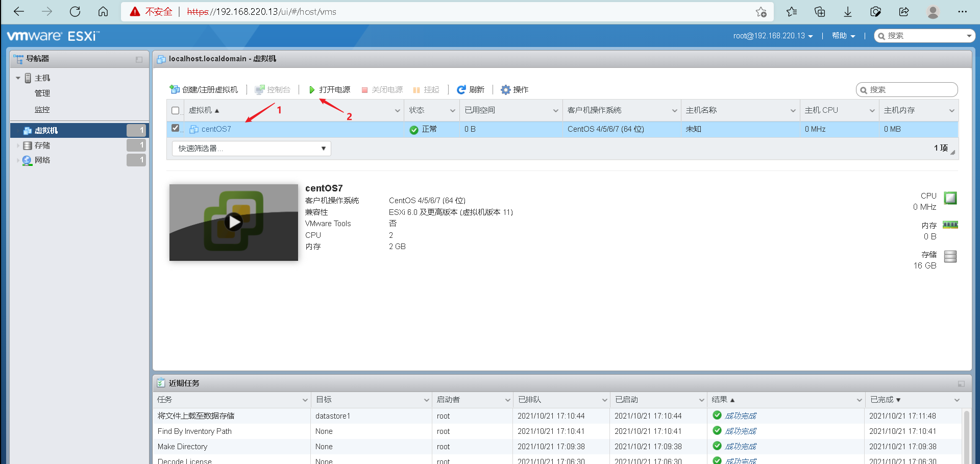Click the create/register VM icon

[175, 90]
